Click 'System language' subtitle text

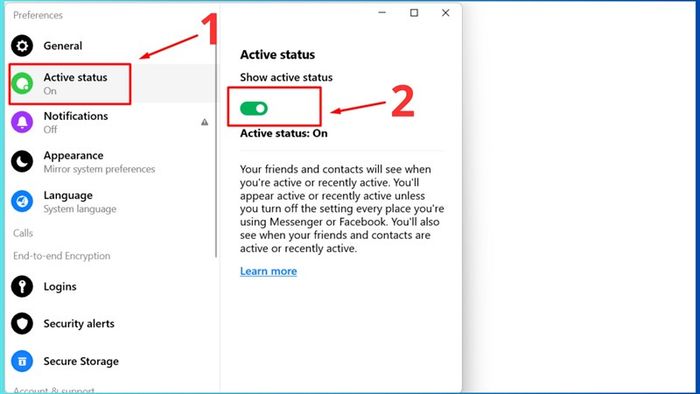coord(80,209)
